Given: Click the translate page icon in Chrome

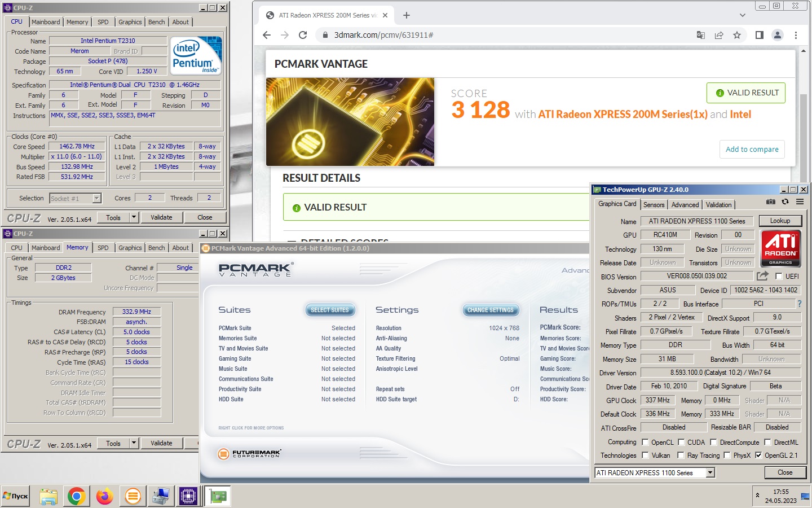Looking at the screenshot, I should [x=701, y=35].
